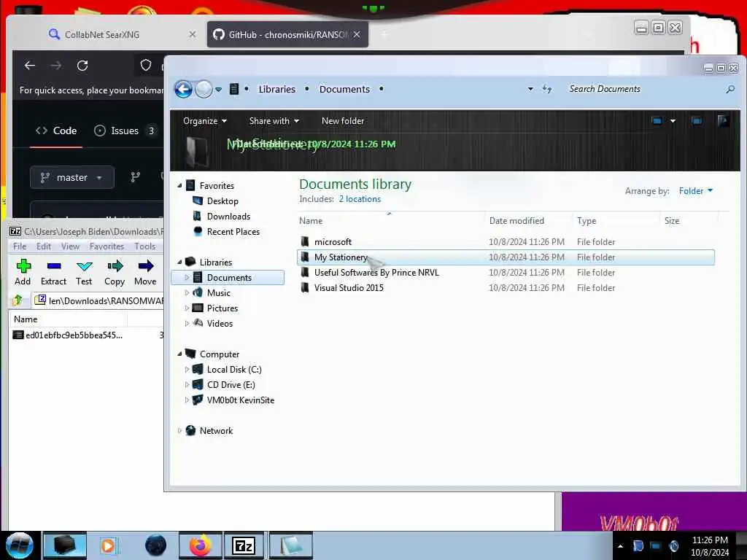The image size is (747, 560).
Task: Click the Firefox taskbar icon
Action: pyautogui.click(x=200, y=545)
